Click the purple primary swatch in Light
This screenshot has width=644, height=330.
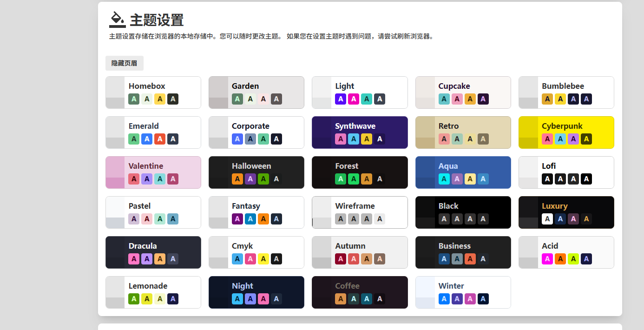pyautogui.click(x=341, y=99)
